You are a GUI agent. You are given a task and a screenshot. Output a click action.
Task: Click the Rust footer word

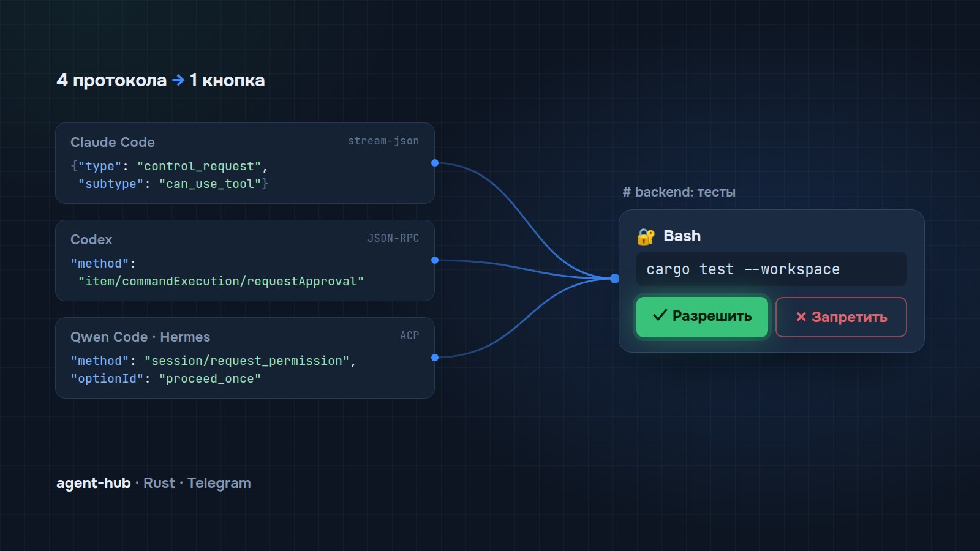point(159,483)
